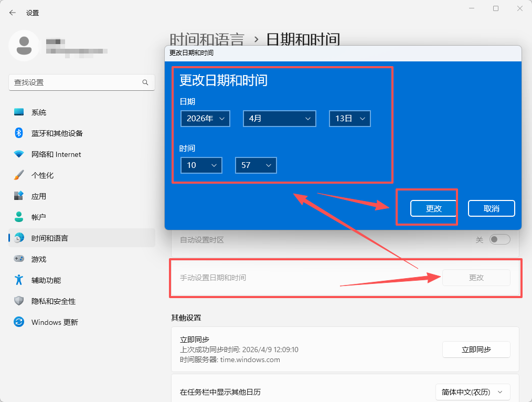The width and height of the screenshot is (532, 402).
Task: Open the 2026年 year dropdown
Action: pos(205,119)
